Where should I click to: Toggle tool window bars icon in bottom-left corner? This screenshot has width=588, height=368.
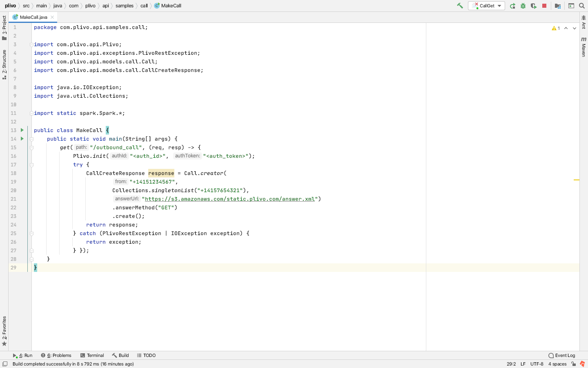coord(5,364)
